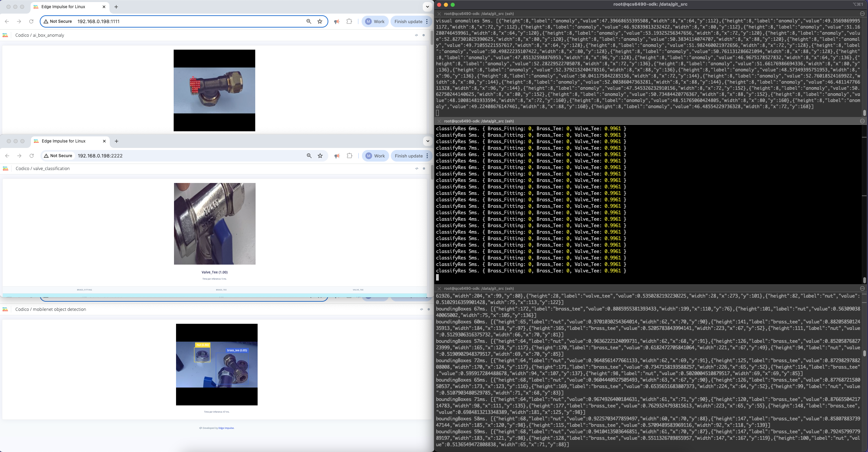Open the Edge Impulse link in the footer
The width and height of the screenshot is (868, 452).
click(226, 428)
